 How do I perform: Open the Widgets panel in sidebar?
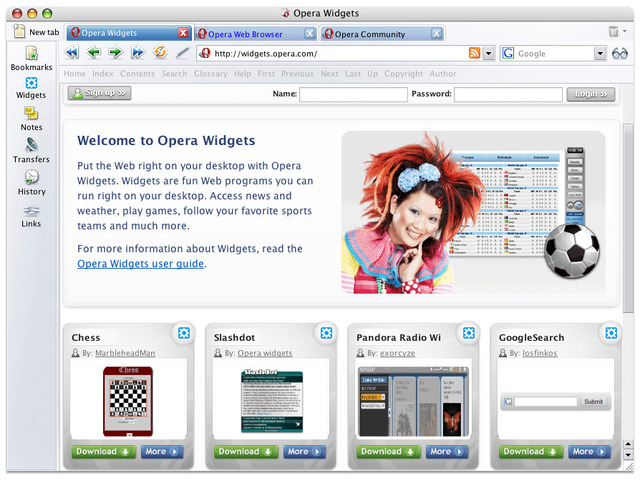click(x=31, y=83)
